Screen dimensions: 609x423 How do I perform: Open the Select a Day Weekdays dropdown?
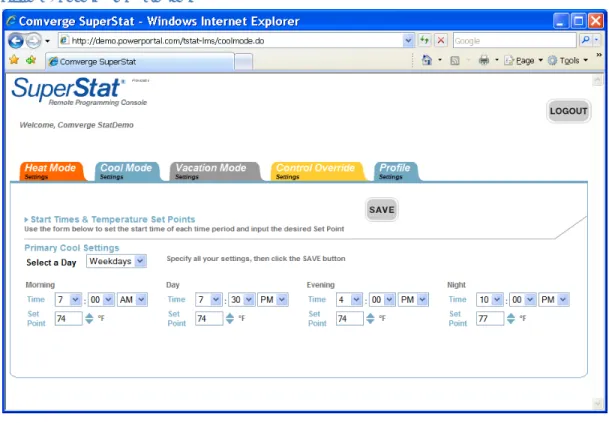[117, 261]
